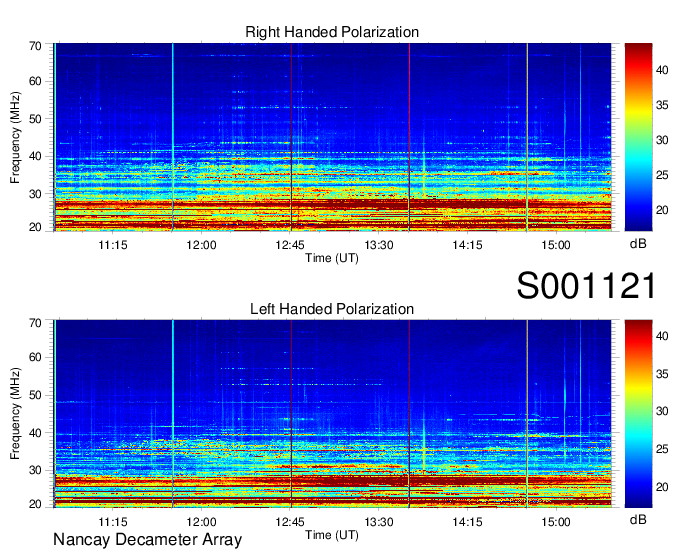Click 40 frequency tick on bottom plot
Image resolution: width=680 pixels, height=552 pixels.
[x=35, y=433]
